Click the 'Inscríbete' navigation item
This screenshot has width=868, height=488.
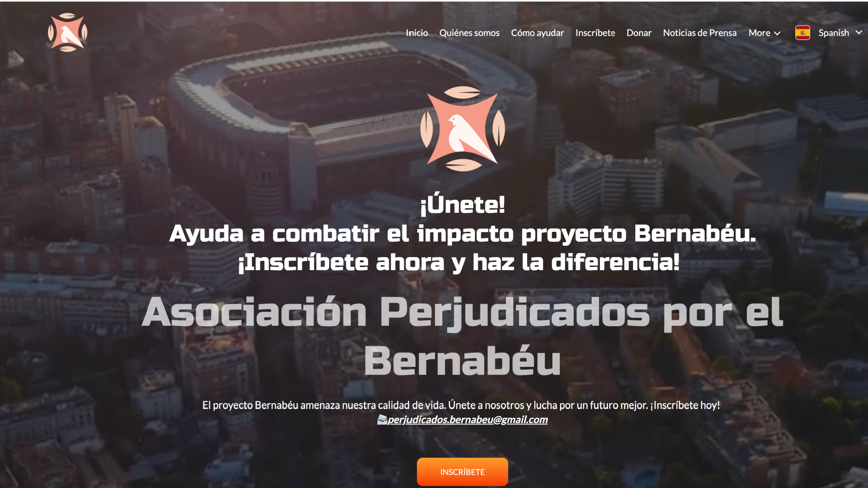tap(595, 32)
